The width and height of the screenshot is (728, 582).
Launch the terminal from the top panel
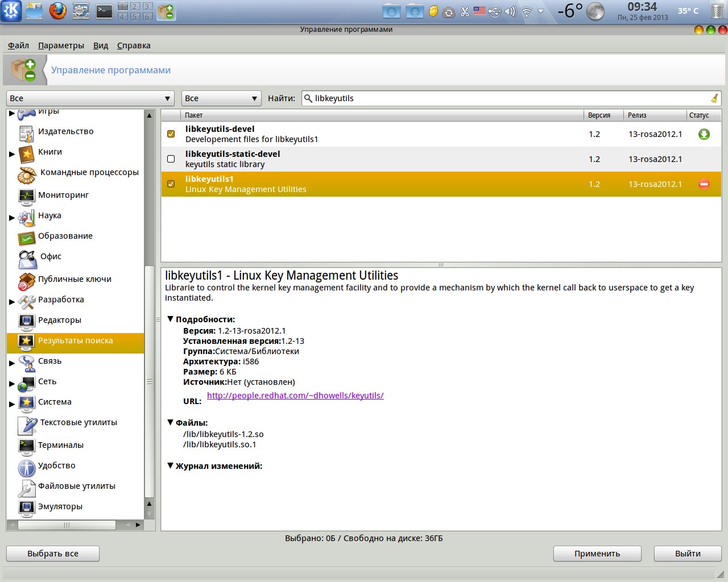104,11
